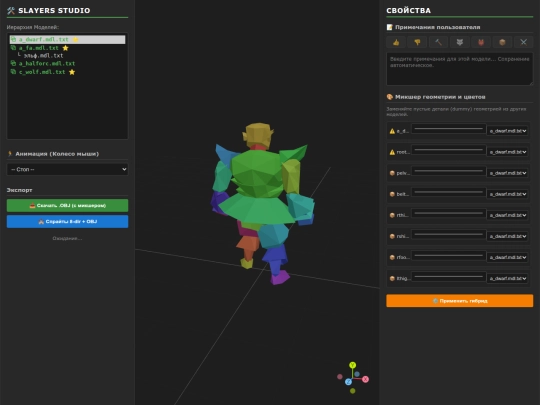Click the crossed swords note tag button
The width and height of the screenshot is (540, 405).
[523, 42]
